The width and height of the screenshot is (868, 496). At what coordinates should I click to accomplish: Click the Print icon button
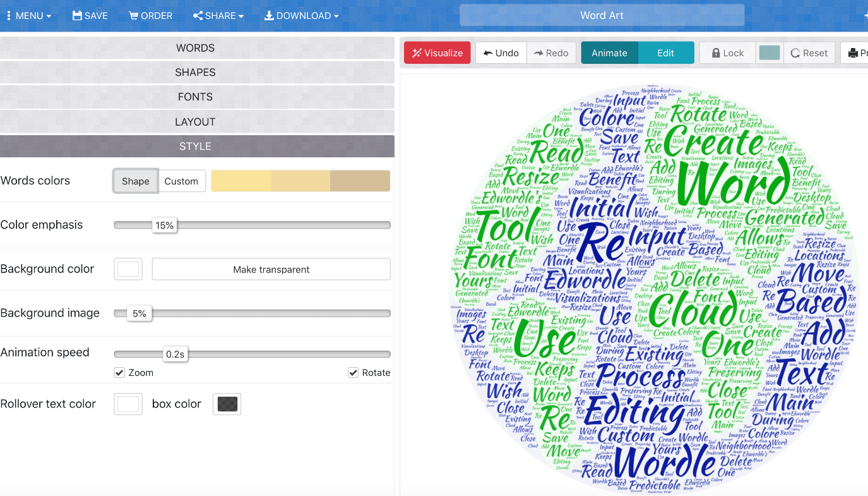(855, 53)
